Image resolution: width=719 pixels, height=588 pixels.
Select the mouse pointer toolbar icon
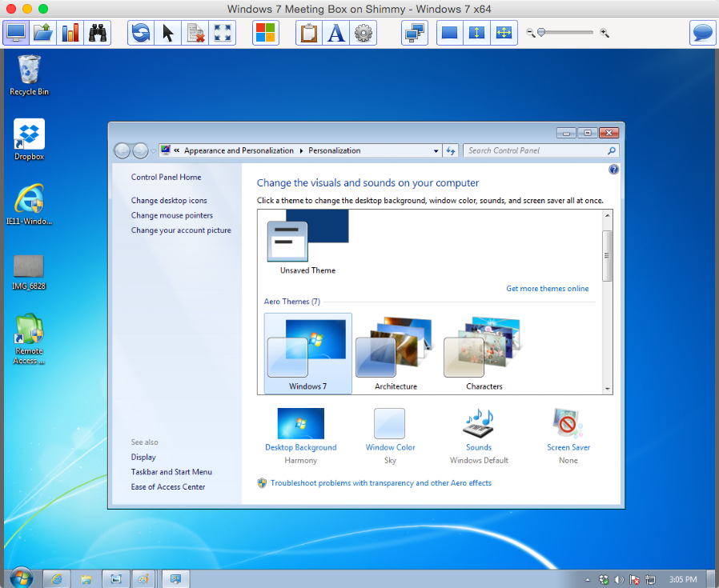(x=168, y=33)
